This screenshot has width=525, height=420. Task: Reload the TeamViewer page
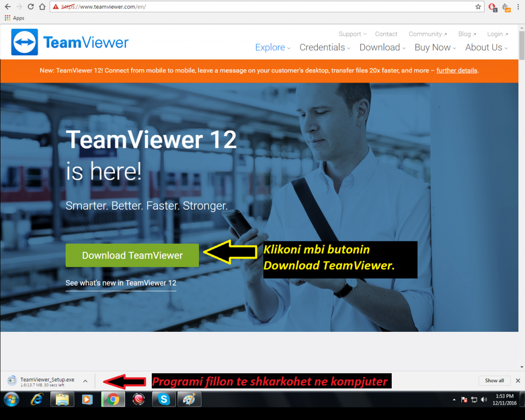pyautogui.click(x=30, y=7)
